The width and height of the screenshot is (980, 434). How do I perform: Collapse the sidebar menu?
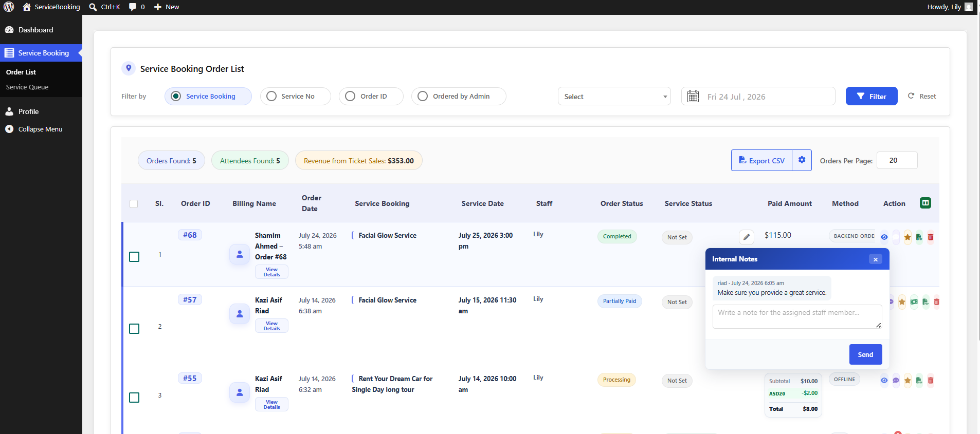coord(40,129)
